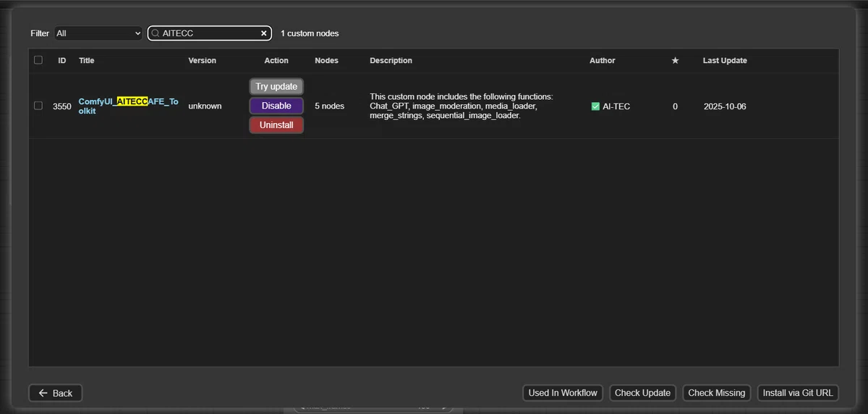The image size is (868, 414).
Task: Click the star count 0 cell
Action: click(x=675, y=106)
